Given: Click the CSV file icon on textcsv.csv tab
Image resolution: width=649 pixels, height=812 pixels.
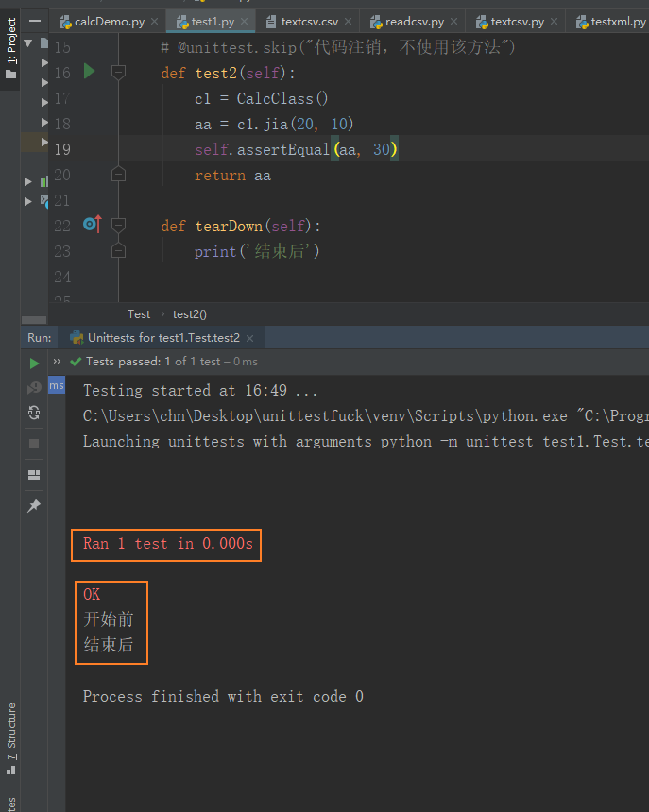Looking at the screenshot, I should (270, 22).
